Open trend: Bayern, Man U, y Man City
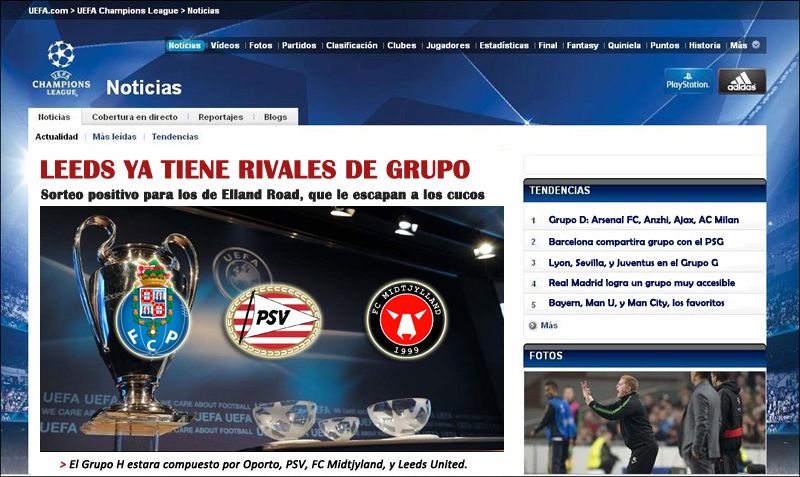 point(636,303)
